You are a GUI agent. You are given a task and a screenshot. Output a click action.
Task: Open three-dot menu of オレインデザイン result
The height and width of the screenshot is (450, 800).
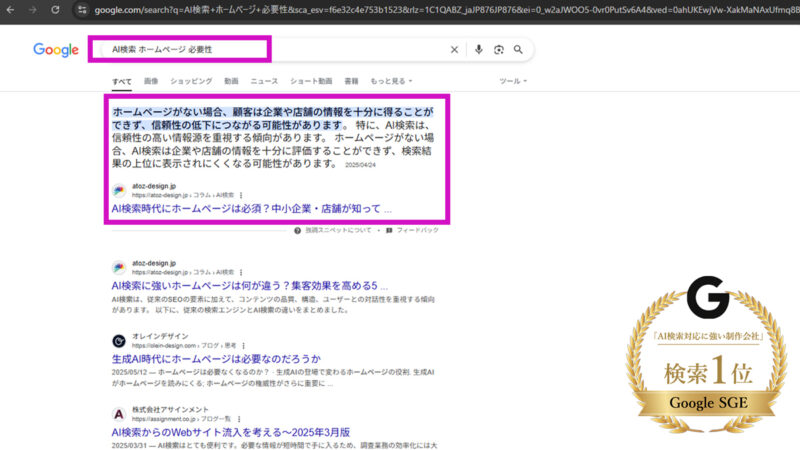(x=243, y=346)
